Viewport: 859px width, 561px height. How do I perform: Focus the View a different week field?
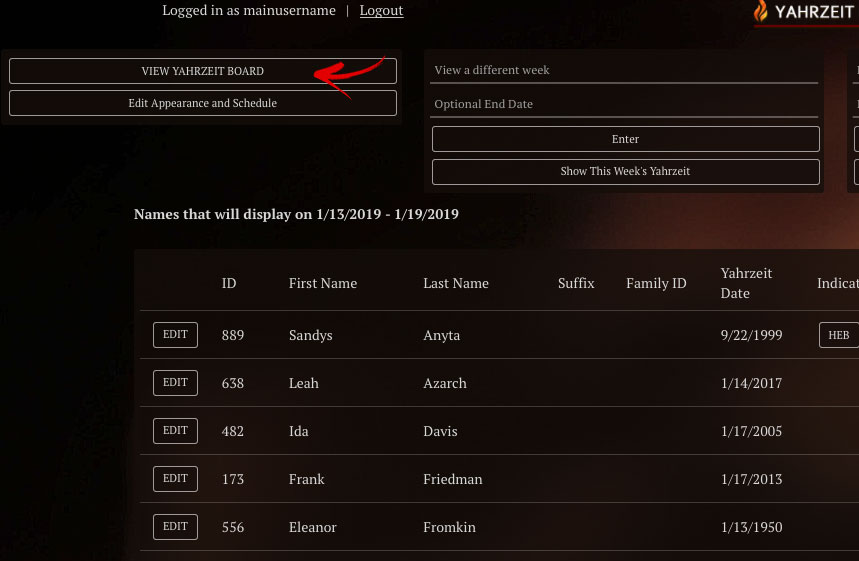coord(625,70)
